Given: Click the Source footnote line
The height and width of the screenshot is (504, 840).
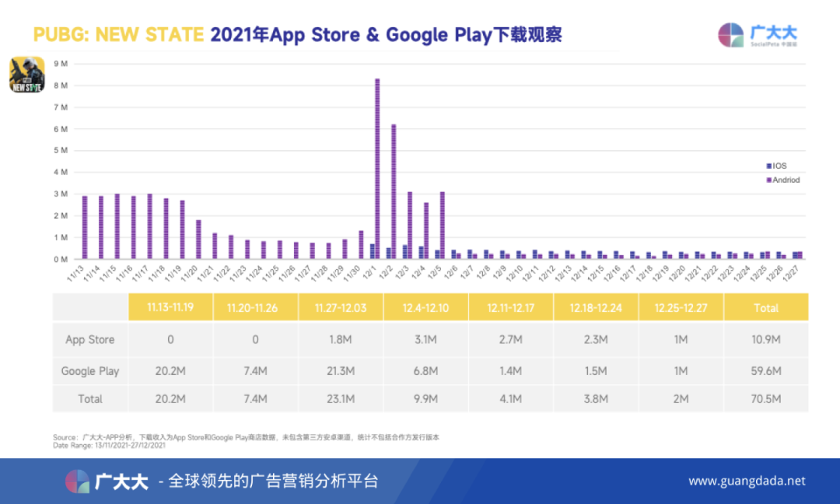Looking at the screenshot, I should (x=246, y=438).
